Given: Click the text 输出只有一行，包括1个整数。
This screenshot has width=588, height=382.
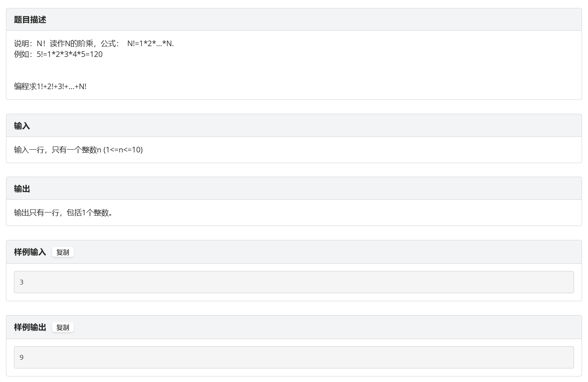Looking at the screenshot, I should click(x=63, y=212).
